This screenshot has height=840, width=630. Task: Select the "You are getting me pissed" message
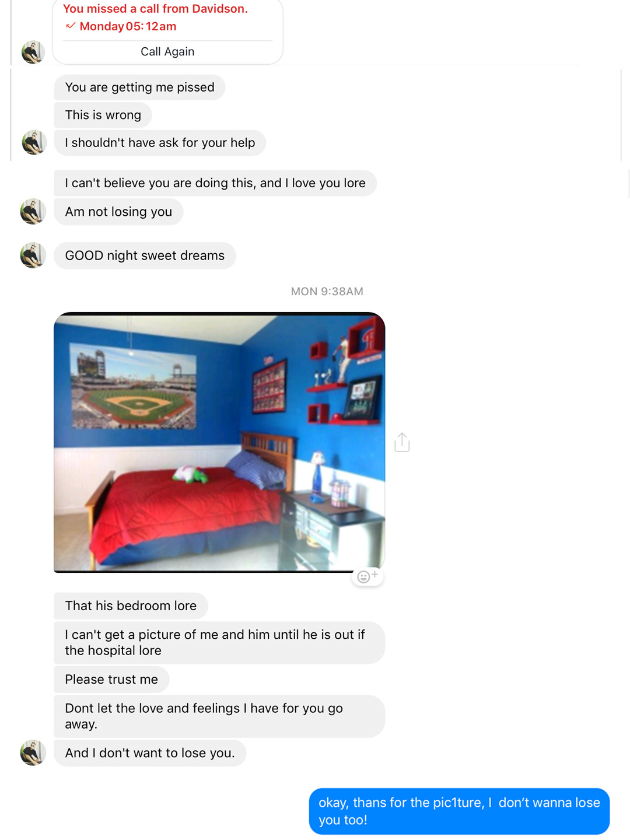pos(140,87)
